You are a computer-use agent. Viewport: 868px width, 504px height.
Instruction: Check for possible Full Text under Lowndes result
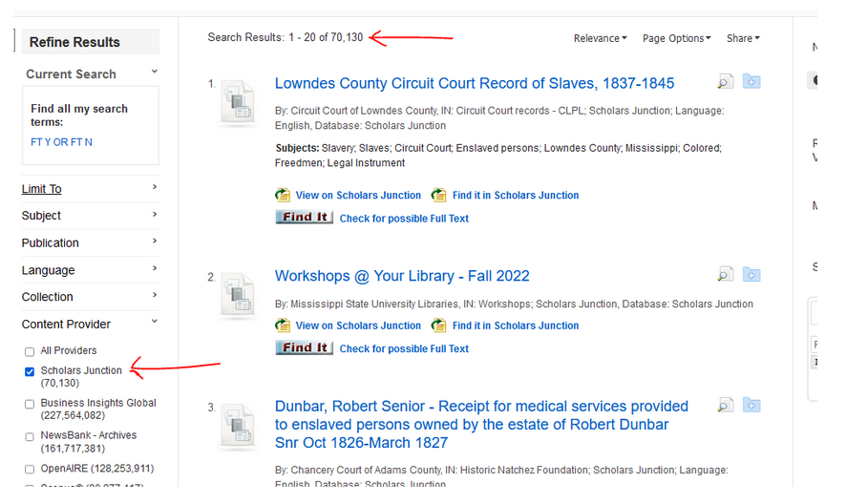tap(404, 219)
